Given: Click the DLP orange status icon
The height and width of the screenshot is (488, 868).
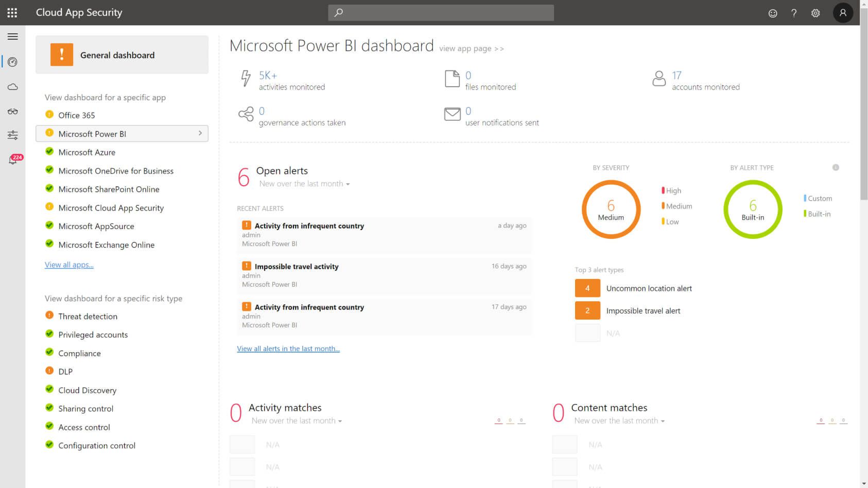Looking at the screenshot, I should 49,370.
